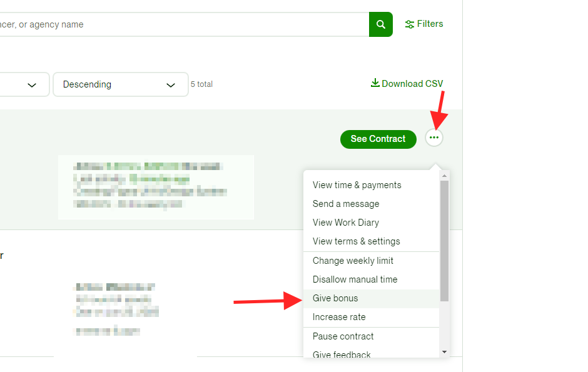Open View Work Diary entry

click(346, 223)
